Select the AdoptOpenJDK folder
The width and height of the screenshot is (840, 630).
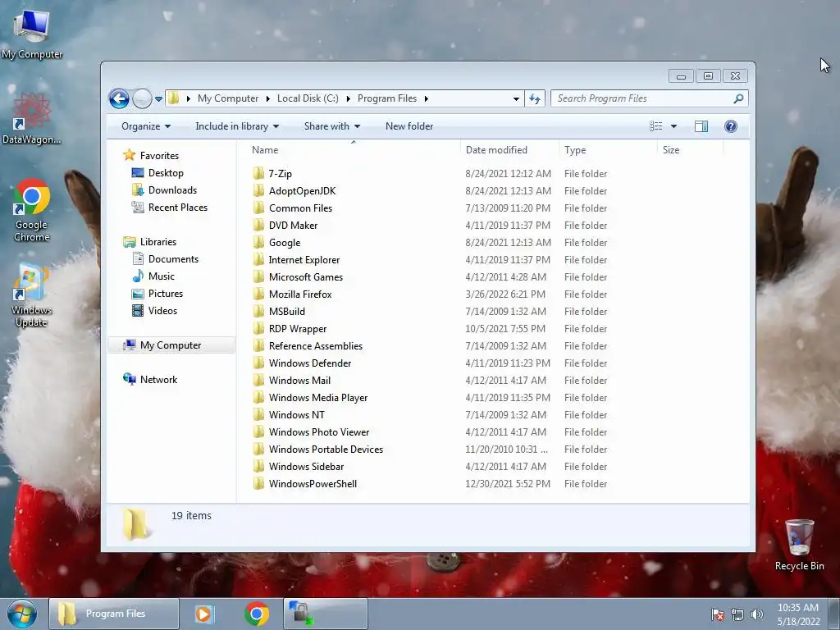tap(302, 191)
